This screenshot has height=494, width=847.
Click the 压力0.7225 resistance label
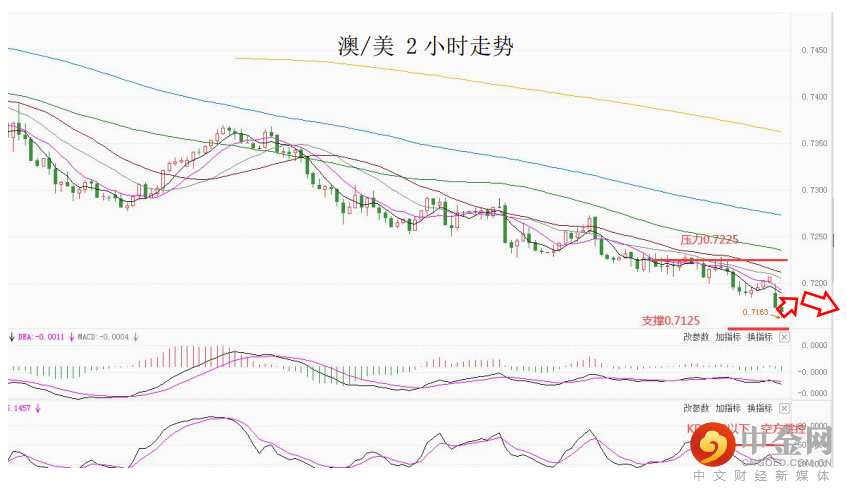pos(709,240)
